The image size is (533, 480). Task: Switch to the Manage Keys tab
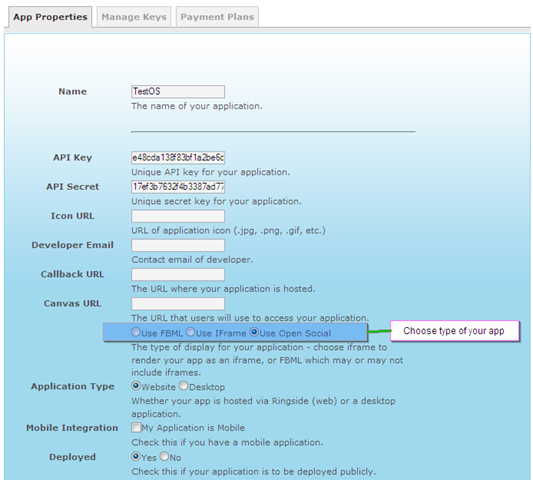coord(134,17)
